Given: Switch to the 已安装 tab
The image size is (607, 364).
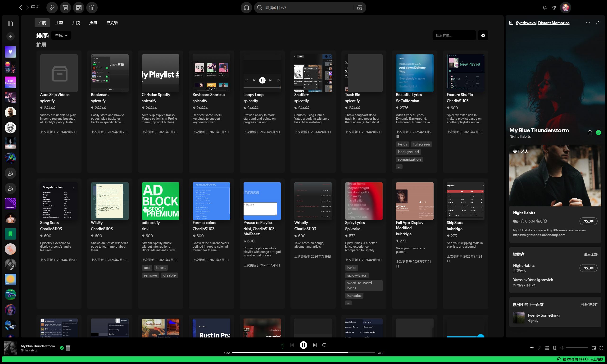Looking at the screenshot, I should (x=112, y=23).
